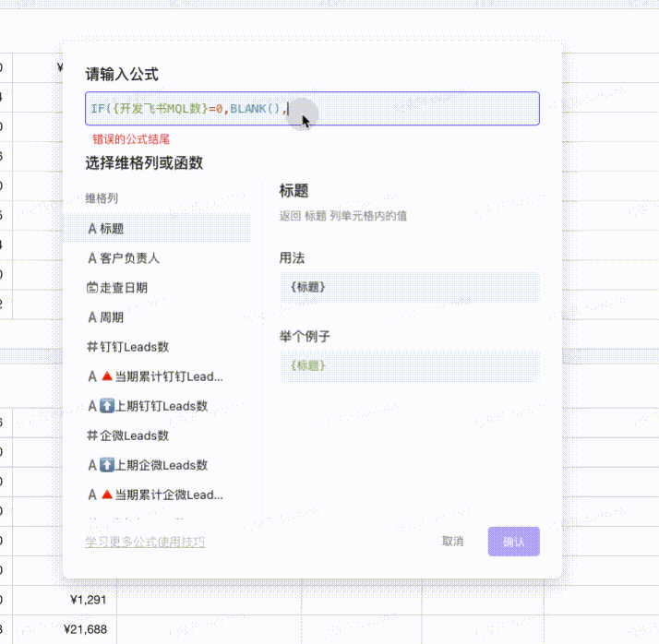The image size is (659, 644).
Task: Confirm the formula with 确认 button
Action: point(513,542)
